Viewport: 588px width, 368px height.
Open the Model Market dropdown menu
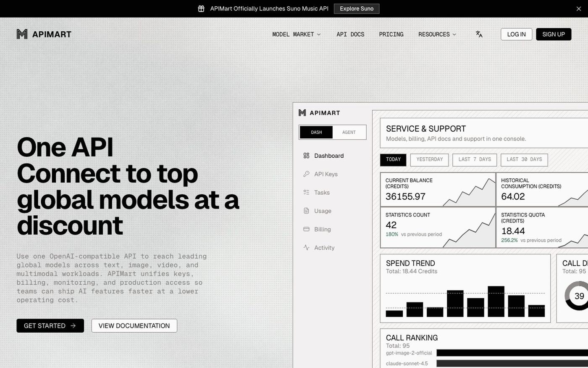(297, 34)
